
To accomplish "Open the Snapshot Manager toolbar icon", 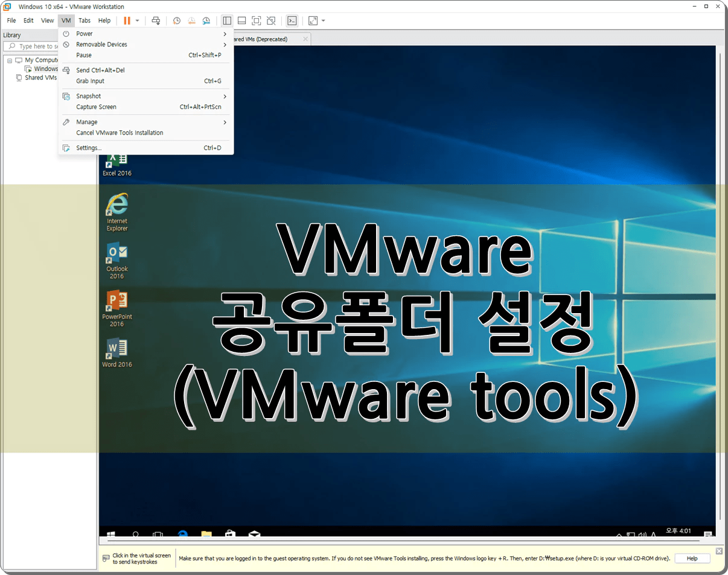I will (x=206, y=21).
